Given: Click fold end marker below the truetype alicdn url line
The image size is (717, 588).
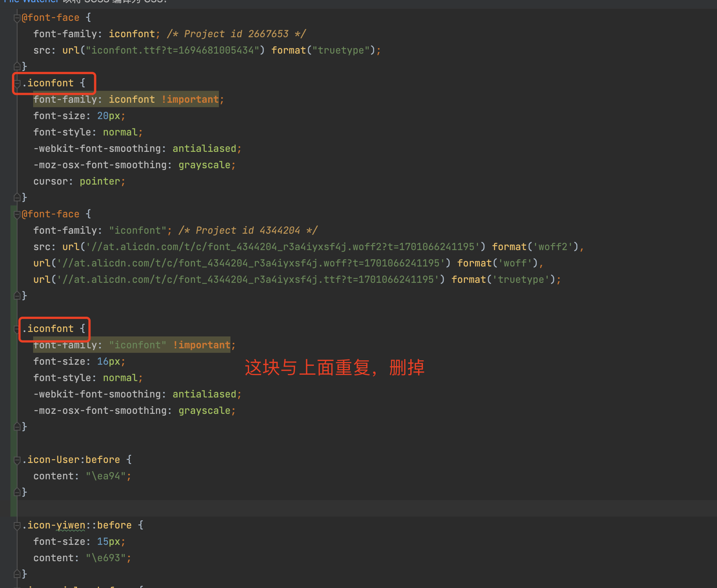Looking at the screenshot, I should tap(17, 295).
